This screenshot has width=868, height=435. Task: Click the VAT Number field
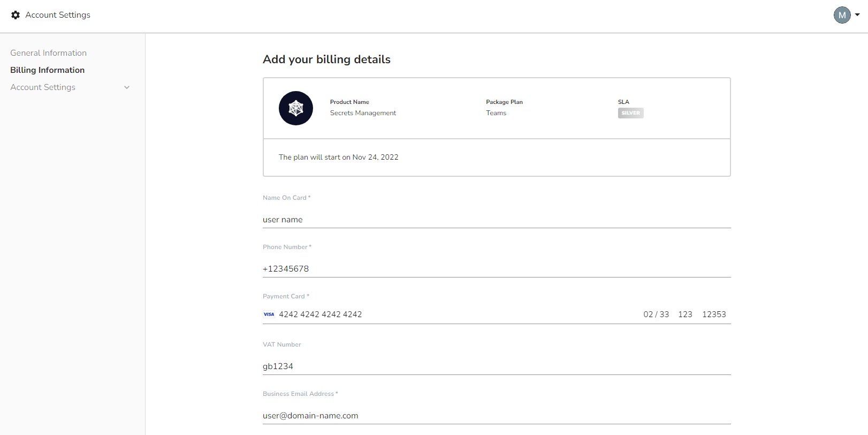click(497, 366)
